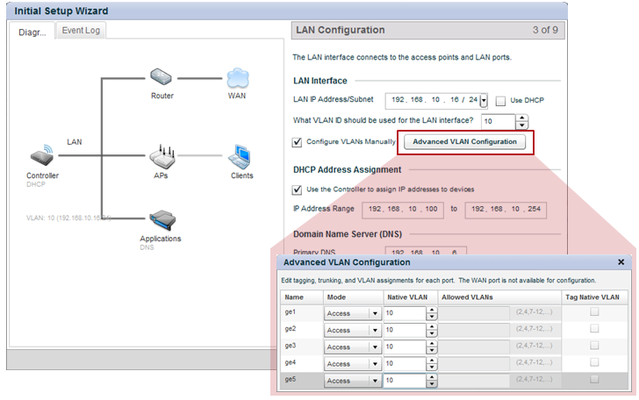This screenshot has width=639, height=400.
Task: Click the IP range start address field
Action: point(403,210)
